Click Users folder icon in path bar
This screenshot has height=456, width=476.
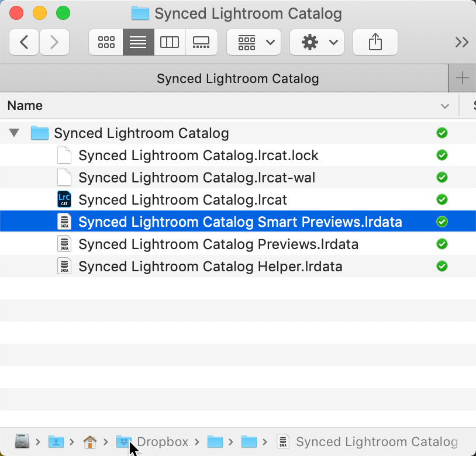(56, 442)
